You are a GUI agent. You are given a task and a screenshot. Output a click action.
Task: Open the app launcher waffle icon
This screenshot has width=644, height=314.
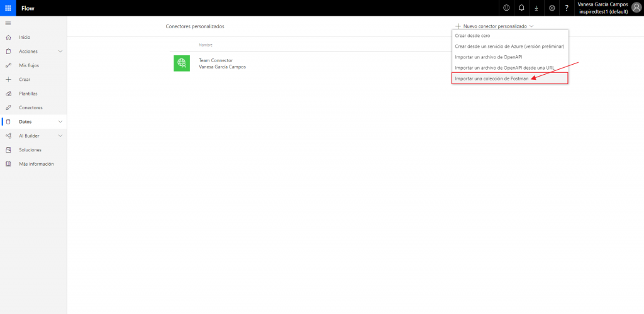[8, 8]
